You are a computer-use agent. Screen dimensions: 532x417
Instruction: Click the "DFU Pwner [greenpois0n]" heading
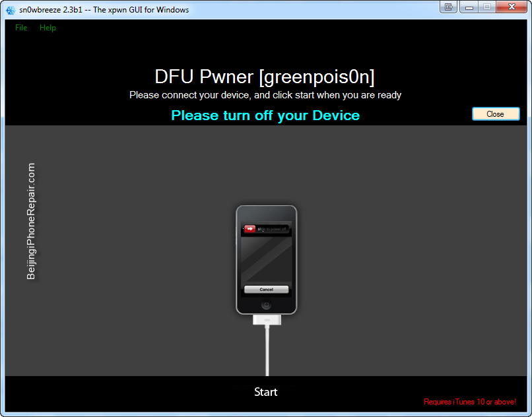coord(265,77)
